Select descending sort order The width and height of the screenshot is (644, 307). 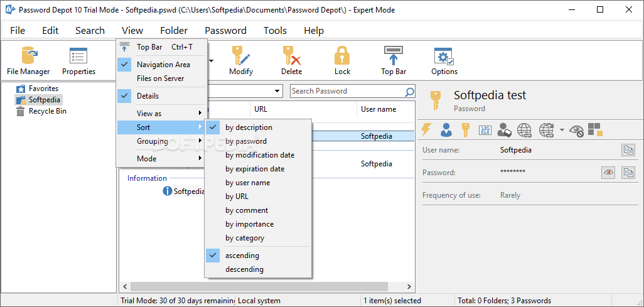pyautogui.click(x=258, y=269)
